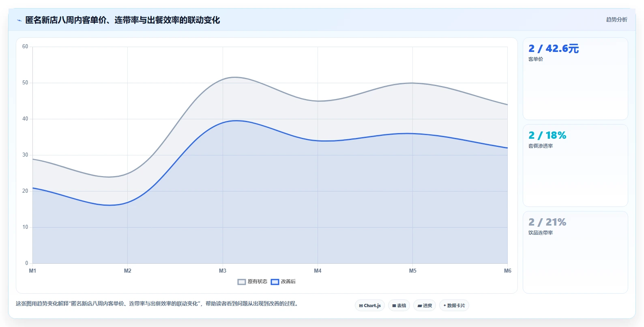
Task: Open the 套餐渗透率 18% card
Action: click(x=575, y=166)
